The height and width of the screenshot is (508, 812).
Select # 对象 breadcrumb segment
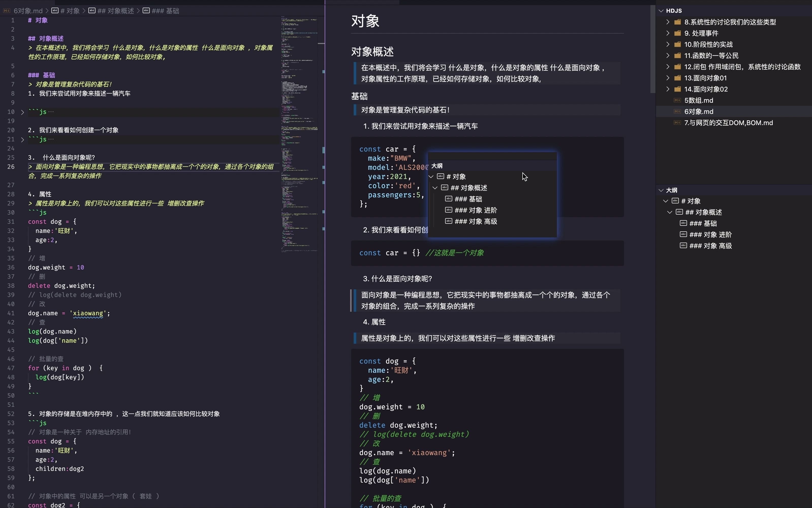pyautogui.click(x=70, y=11)
